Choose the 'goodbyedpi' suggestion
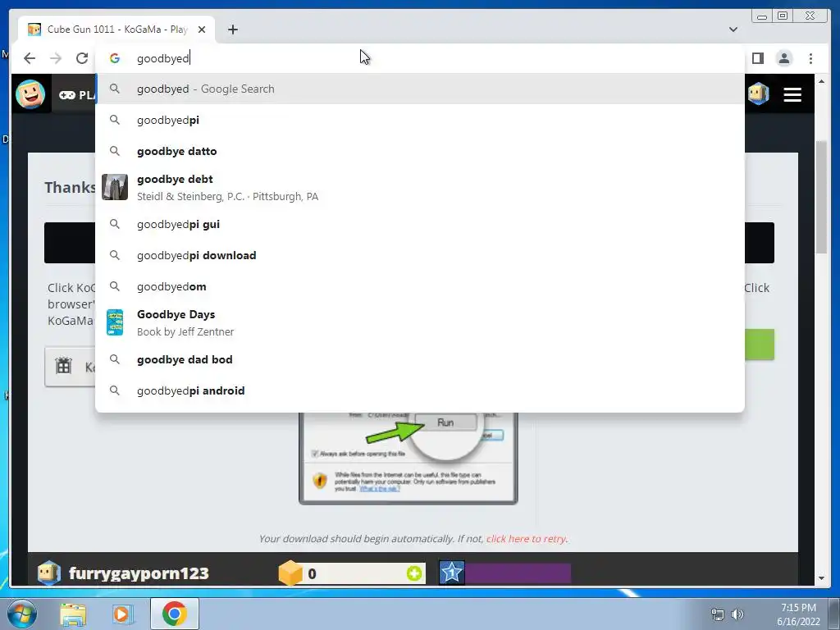Viewport: 840px width, 630px height. click(420, 120)
